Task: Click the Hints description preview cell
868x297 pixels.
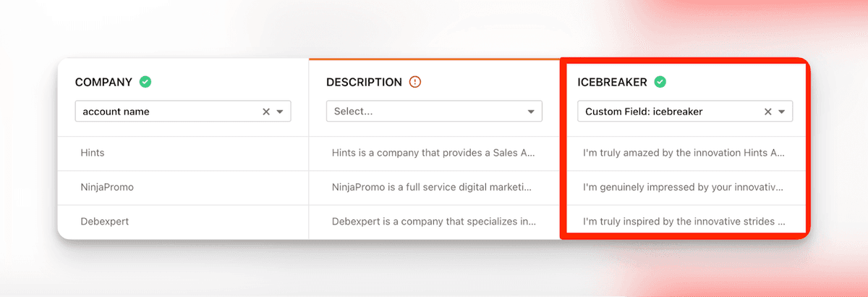Action: [433, 153]
